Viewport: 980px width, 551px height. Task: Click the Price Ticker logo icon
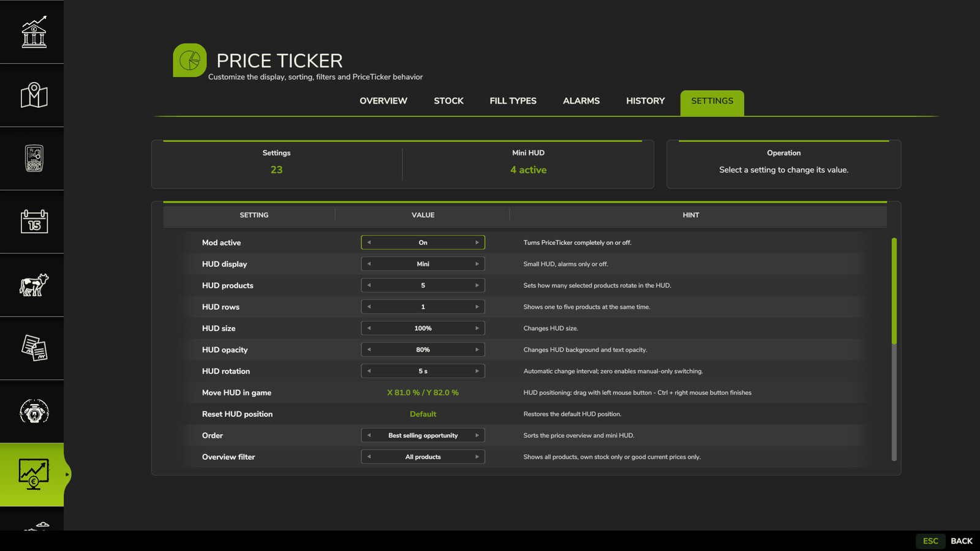[190, 60]
